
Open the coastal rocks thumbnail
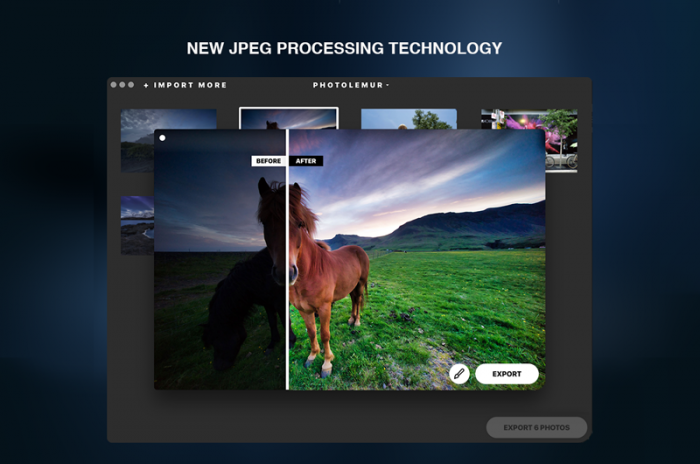(138, 225)
